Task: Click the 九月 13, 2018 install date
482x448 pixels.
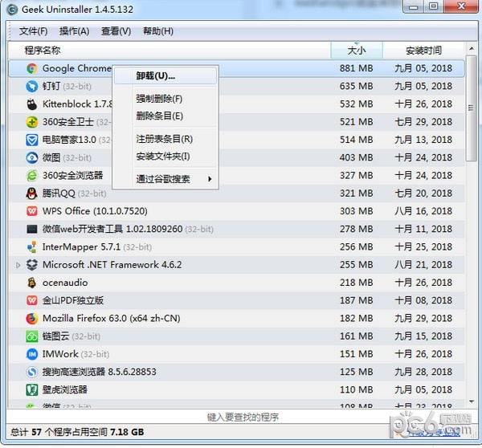Action: click(423, 140)
